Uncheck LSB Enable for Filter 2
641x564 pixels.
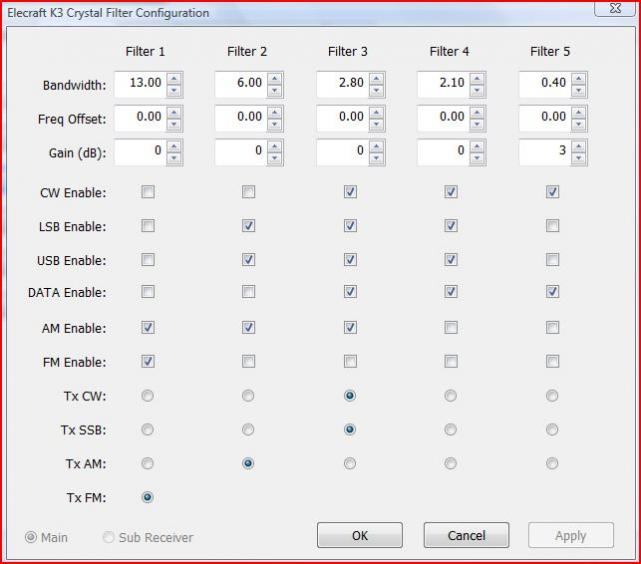[249, 226]
